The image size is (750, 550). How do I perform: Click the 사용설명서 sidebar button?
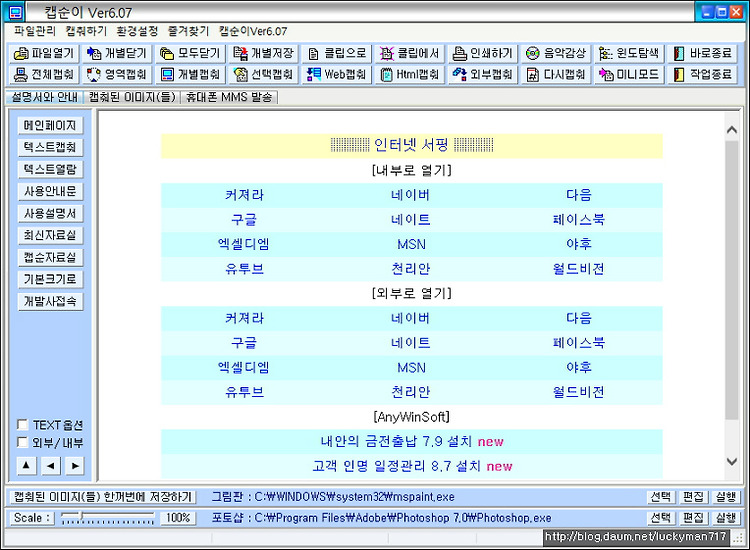[x=50, y=213]
